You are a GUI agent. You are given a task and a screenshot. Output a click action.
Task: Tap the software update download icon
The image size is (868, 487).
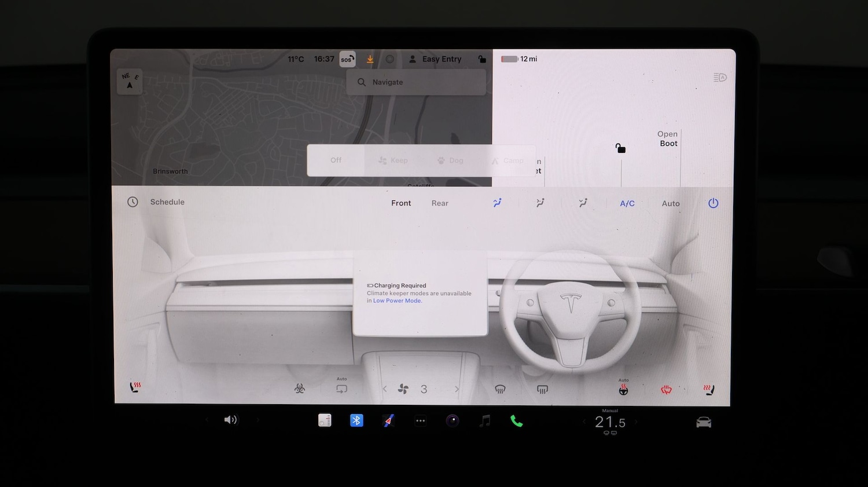[x=370, y=58]
